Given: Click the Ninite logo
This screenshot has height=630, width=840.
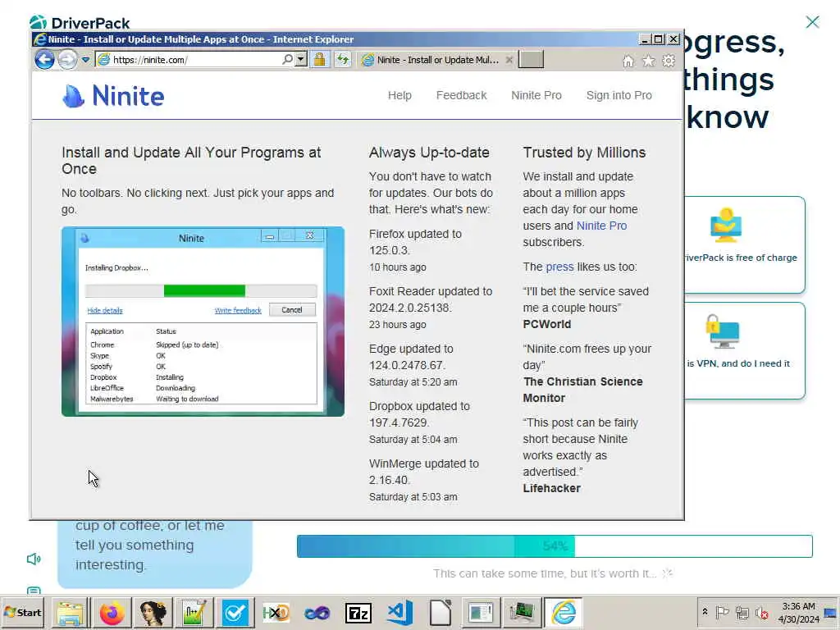Looking at the screenshot, I should pos(113,96).
